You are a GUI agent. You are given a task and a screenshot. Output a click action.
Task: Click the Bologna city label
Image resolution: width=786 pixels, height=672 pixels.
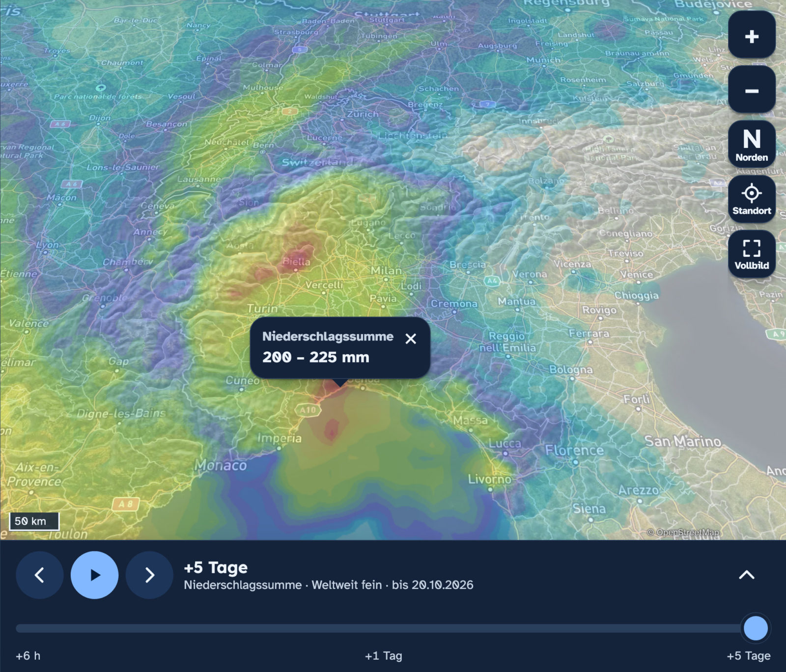pyautogui.click(x=571, y=369)
